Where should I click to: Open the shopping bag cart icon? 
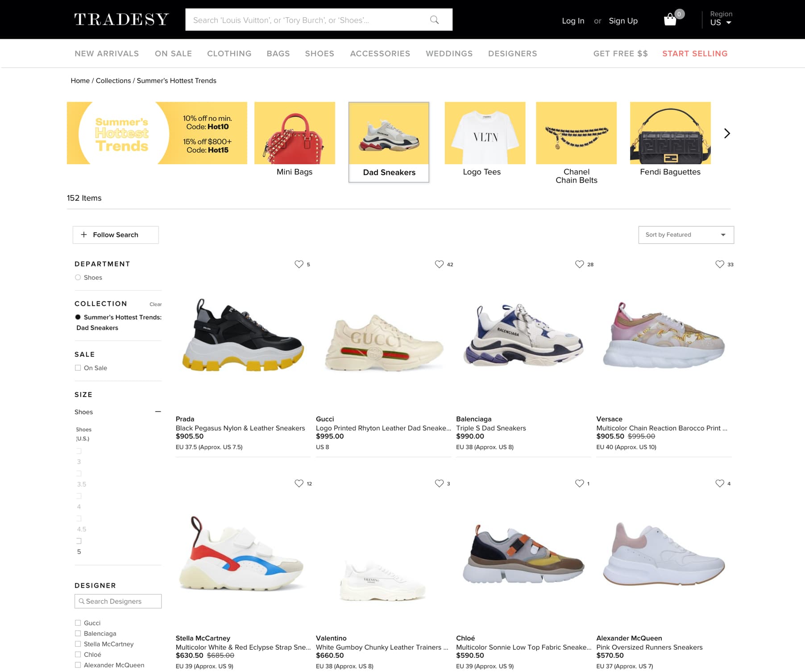click(670, 20)
